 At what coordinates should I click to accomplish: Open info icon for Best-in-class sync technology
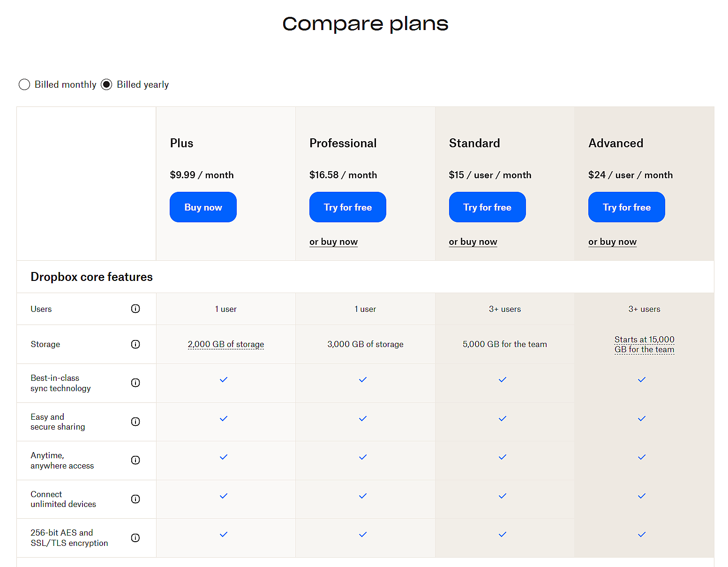(135, 383)
